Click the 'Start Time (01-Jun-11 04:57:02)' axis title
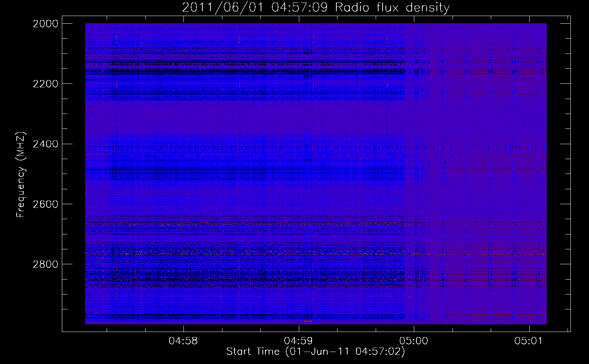The image size is (589, 364). (x=316, y=352)
